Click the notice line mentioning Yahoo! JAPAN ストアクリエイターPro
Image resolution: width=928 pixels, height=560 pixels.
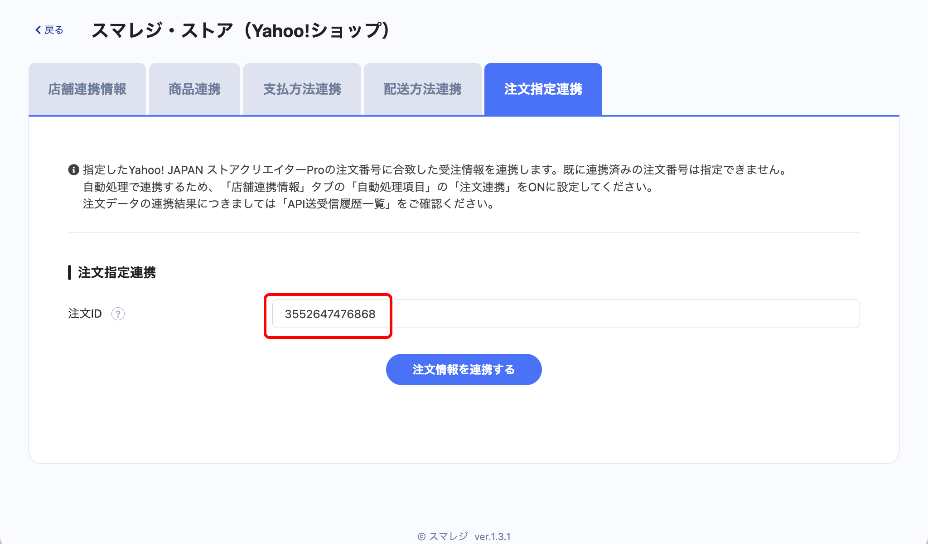pyautogui.click(x=435, y=170)
